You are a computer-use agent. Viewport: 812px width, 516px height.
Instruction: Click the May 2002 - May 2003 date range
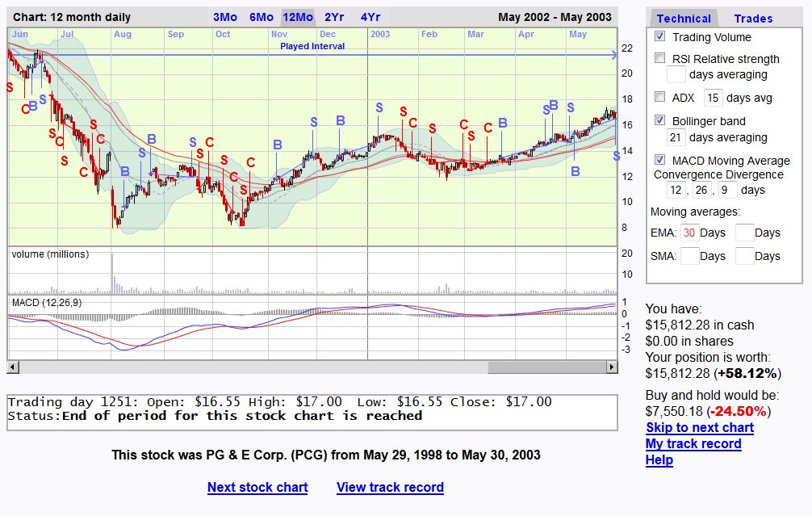[555, 17]
